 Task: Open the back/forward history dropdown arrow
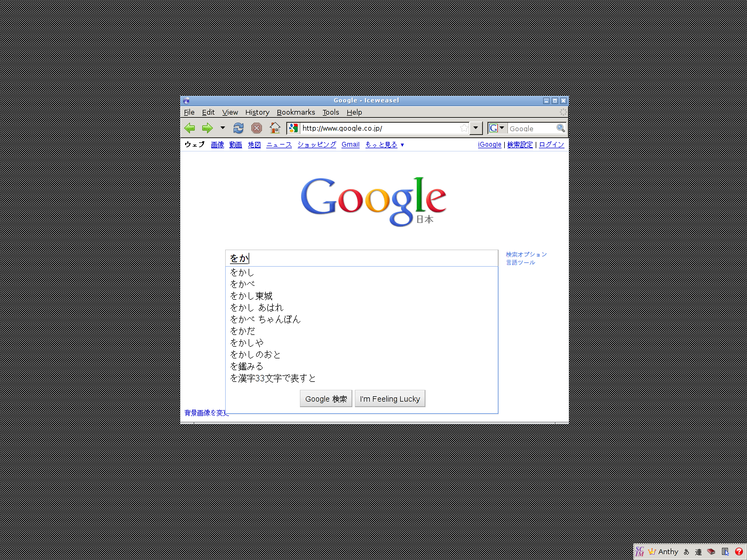pos(222,128)
